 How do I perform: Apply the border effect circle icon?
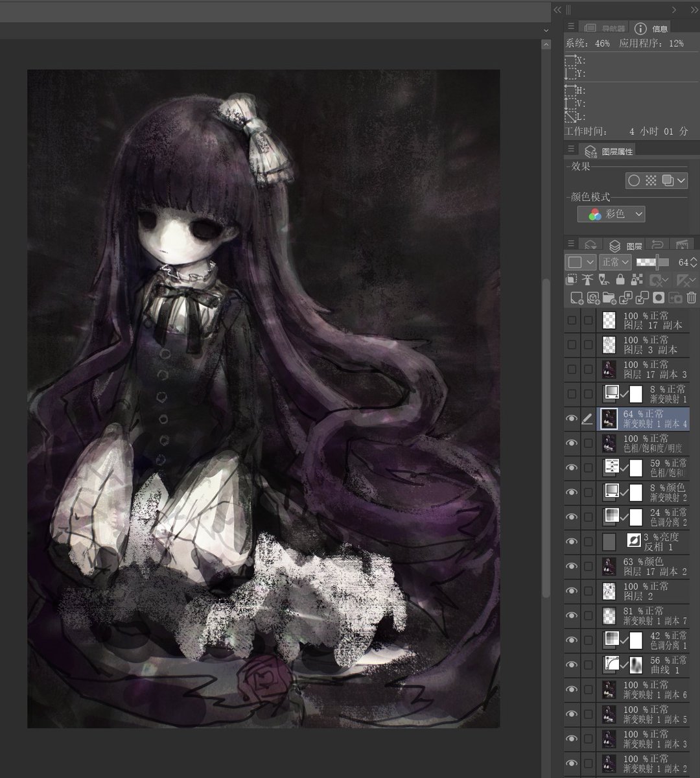click(x=634, y=180)
